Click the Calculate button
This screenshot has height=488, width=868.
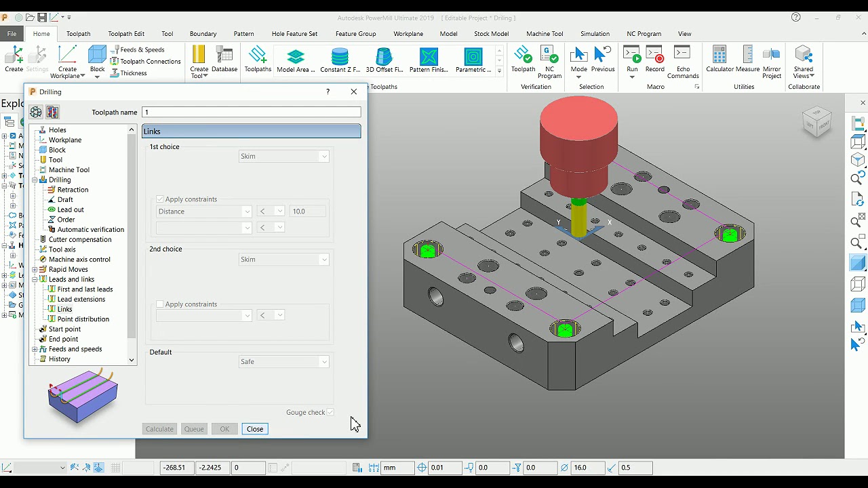(159, 429)
